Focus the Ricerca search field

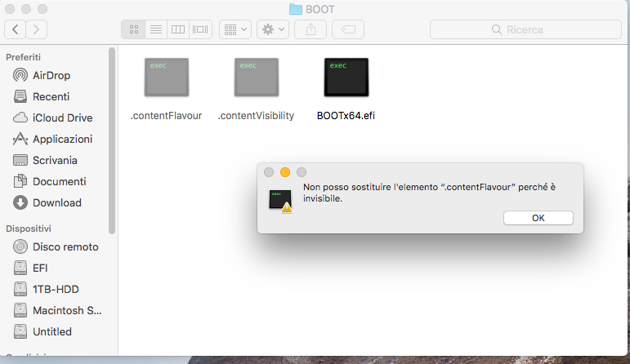pyautogui.click(x=525, y=29)
